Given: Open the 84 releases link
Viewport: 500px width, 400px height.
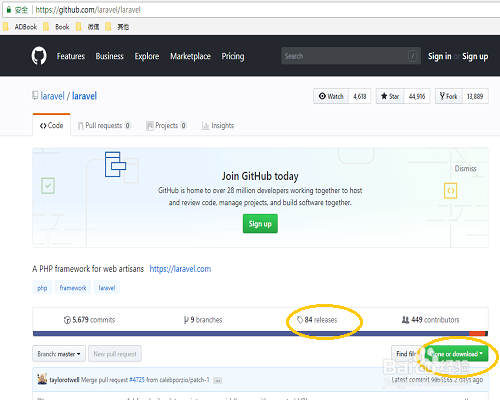Looking at the screenshot, I should point(317,320).
